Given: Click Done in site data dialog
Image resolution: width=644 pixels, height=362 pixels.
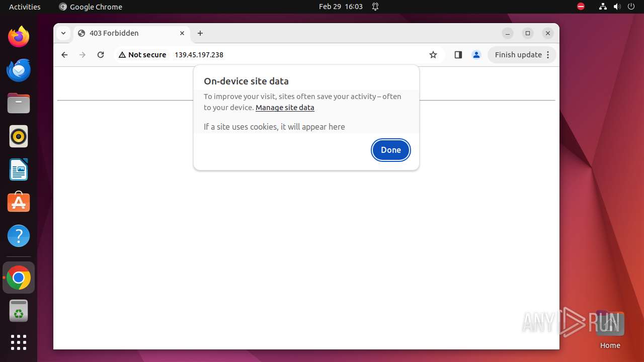Looking at the screenshot, I should (391, 150).
